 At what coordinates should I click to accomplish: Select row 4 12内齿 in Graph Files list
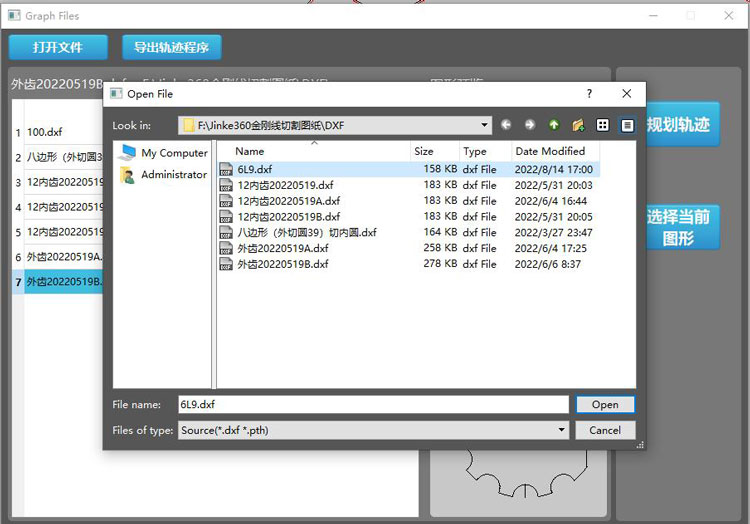pyautogui.click(x=57, y=207)
